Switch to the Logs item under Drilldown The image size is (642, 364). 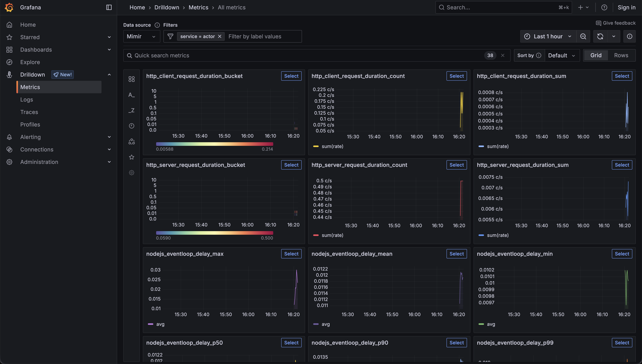click(x=26, y=99)
